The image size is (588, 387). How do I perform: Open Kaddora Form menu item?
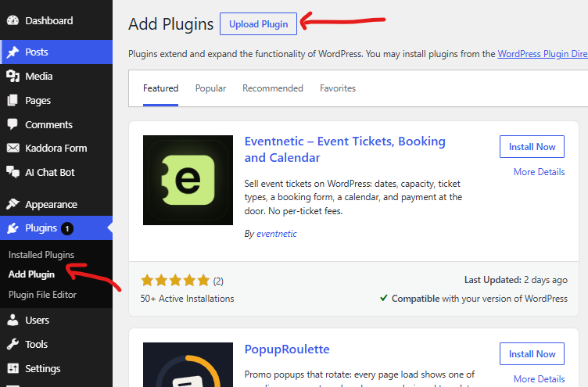point(56,148)
